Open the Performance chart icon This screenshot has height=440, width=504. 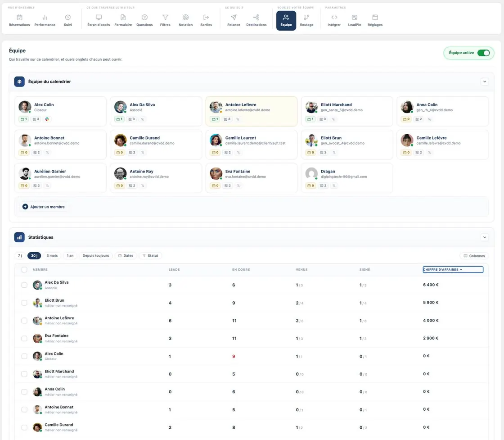[x=45, y=18]
